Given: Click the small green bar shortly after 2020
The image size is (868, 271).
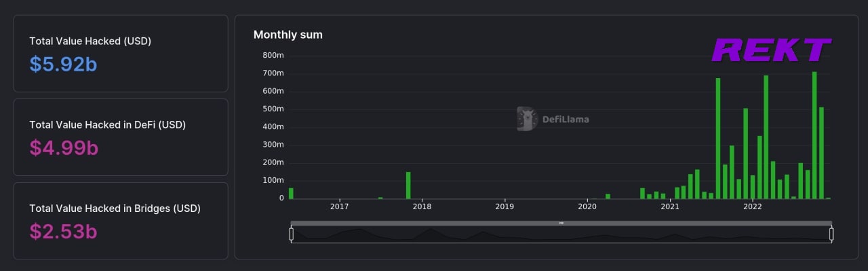Looking at the screenshot, I should [608, 196].
